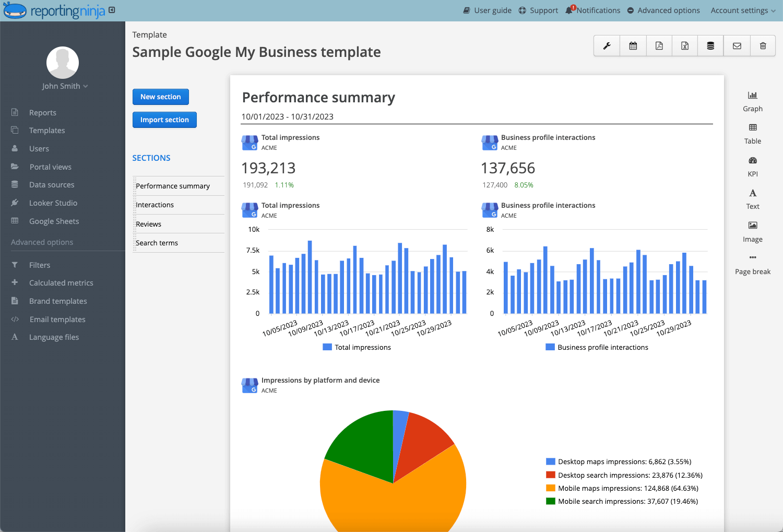Add a Text widget
The height and width of the screenshot is (532, 783).
pos(753,199)
